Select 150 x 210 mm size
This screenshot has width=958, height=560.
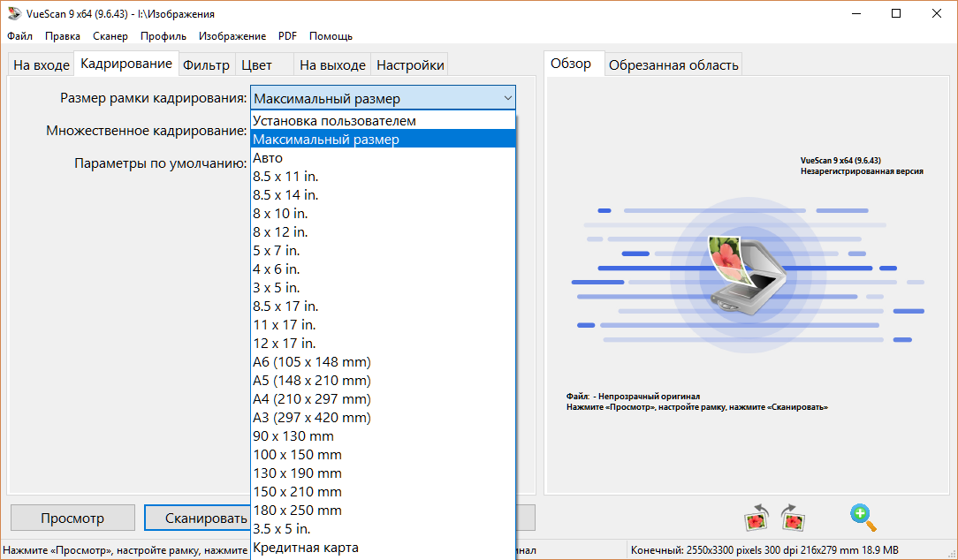pos(383,492)
